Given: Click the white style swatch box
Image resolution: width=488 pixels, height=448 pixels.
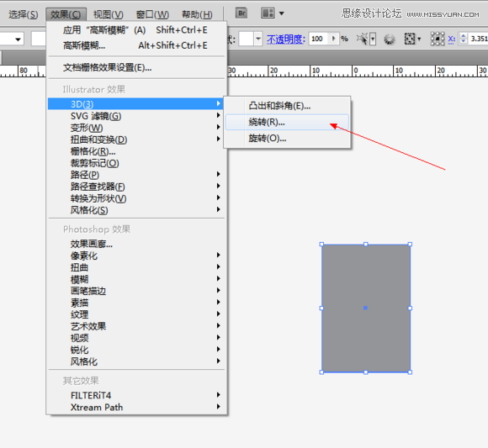Looking at the screenshot, I should (x=247, y=39).
